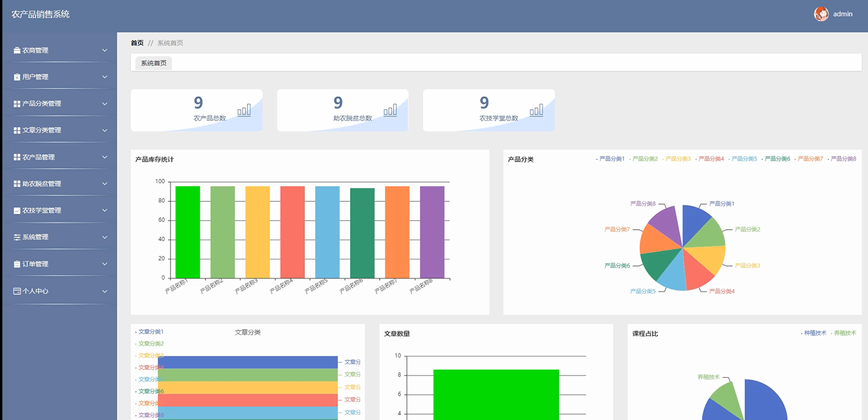Toggle 种植技术 in 课程占比 legend
This screenshot has width=868, height=420.
(x=814, y=333)
